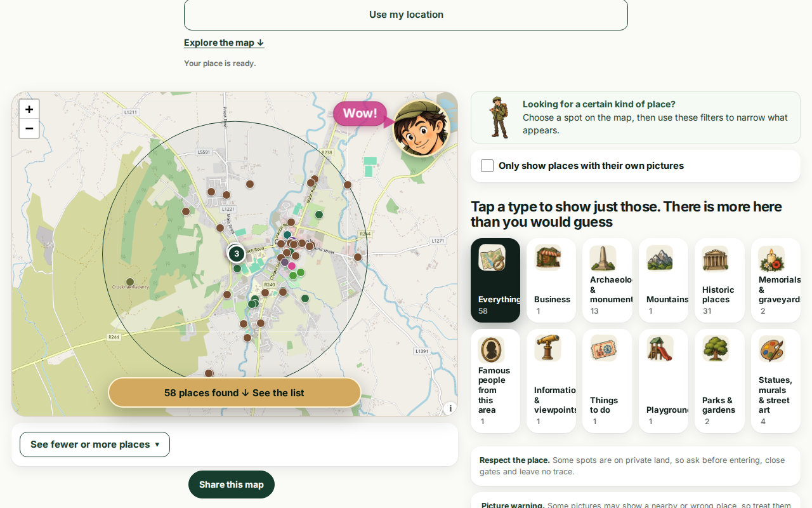Screen dimensions: 812x508
Task: Filter by Famous people from this area
Action: (495, 381)
